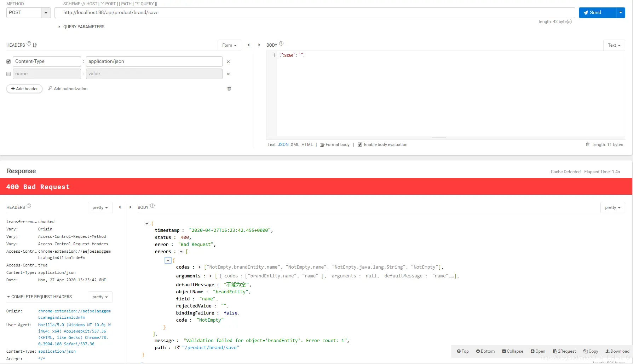Screen dimensions: 633x364
Task: Collapse the response JSON with Collapse button
Action: click(x=513, y=351)
